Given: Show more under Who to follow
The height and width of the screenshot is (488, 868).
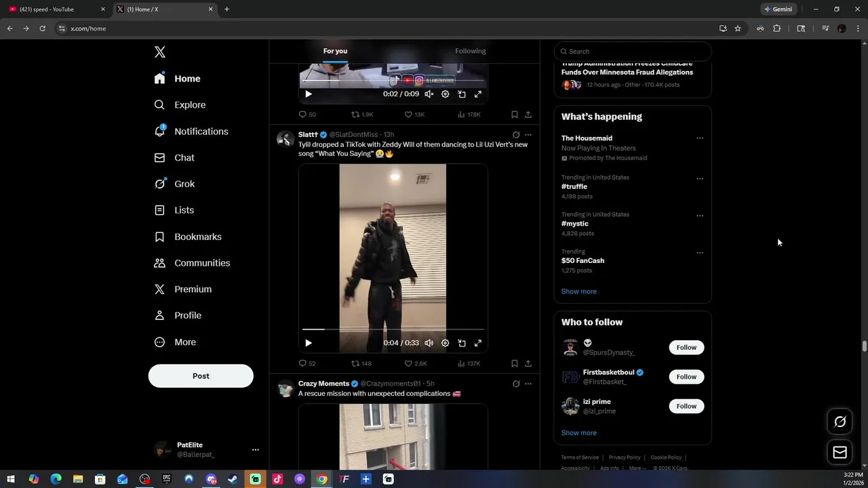Looking at the screenshot, I should (578, 433).
